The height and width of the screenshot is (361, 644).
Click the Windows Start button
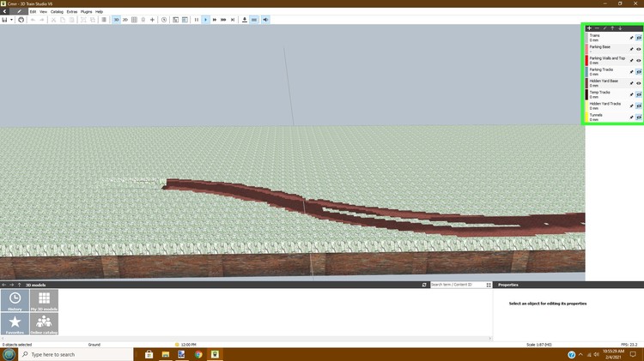pyautogui.click(x=9, y=354)
